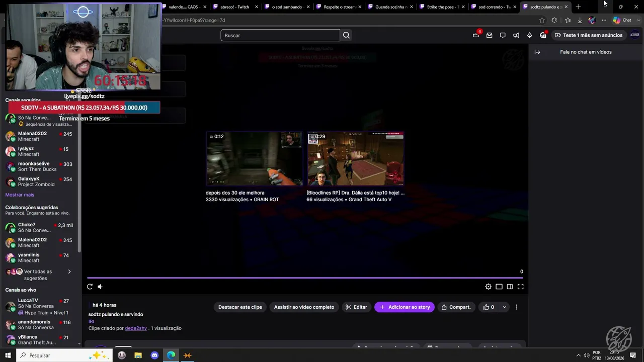The height and width of the screenshot is (362, 644).
Task: Expand followed channels with Mostrar mais
Action: click(20, 195)
